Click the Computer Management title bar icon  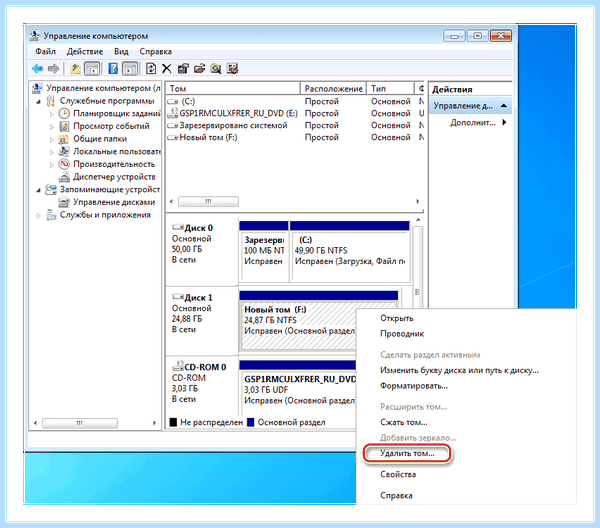[x=35, y=36]
